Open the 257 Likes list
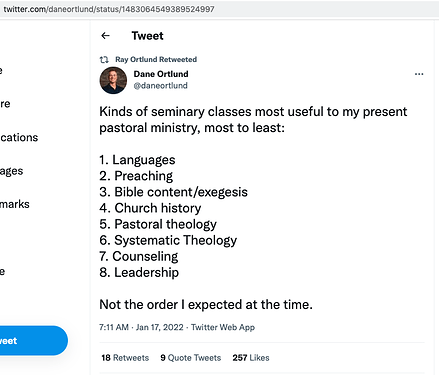 tap(251, 358)
